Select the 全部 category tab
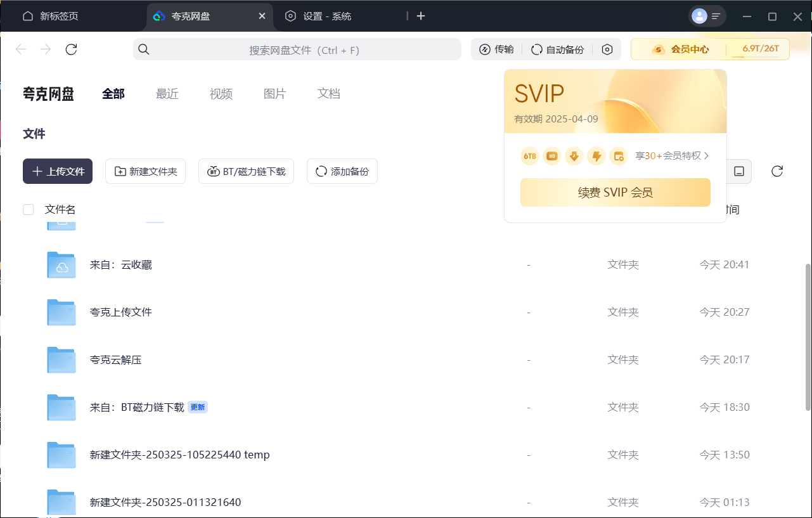 113,94
